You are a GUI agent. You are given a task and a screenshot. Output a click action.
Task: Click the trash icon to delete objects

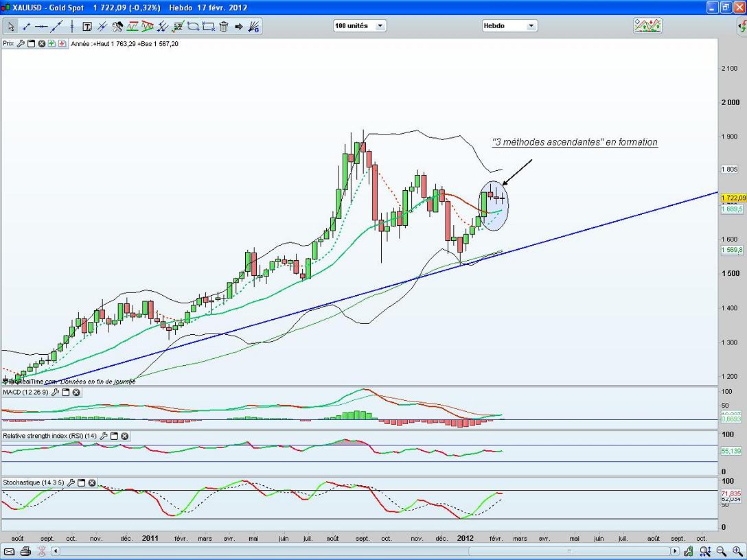coord(224,27)
